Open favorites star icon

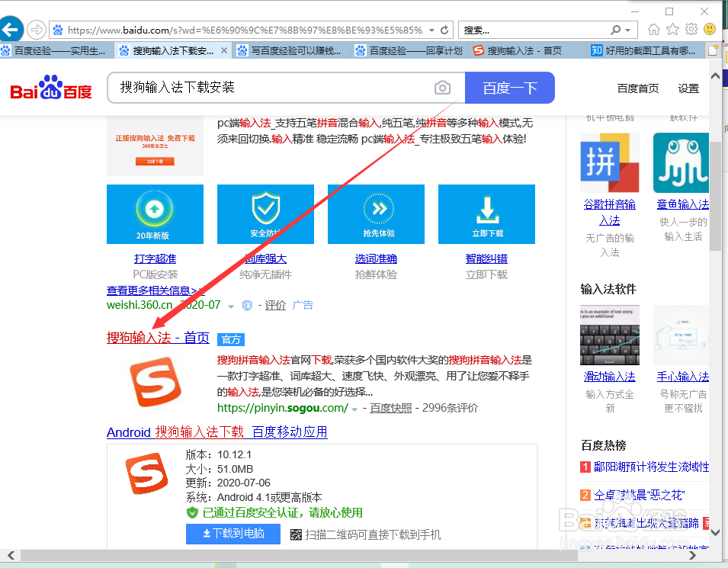[x=672, y=30]
